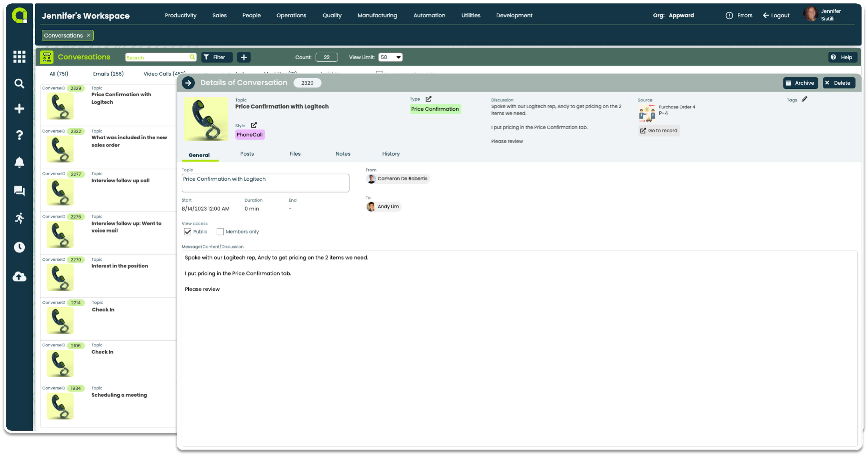The image size is (868, 456).
Task: Switch to the Notes tab
Action: click(343, 154)
